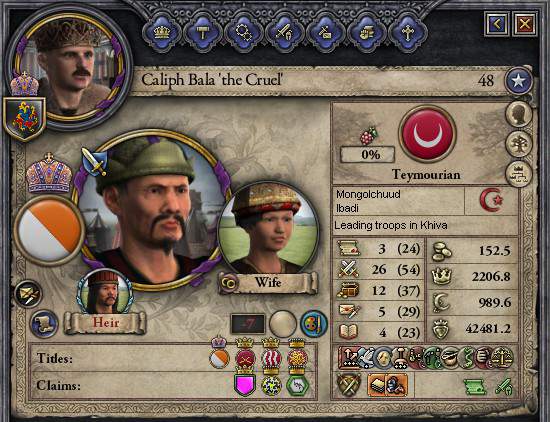Open the Intrigue tab with dagger icon
Screen dimensions: 550x422
(326, 33)
